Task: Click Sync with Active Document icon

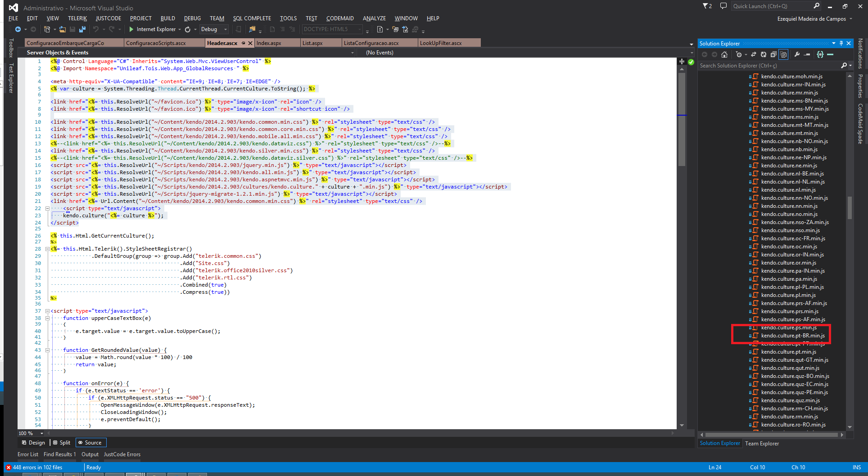Action: [754, 54]
